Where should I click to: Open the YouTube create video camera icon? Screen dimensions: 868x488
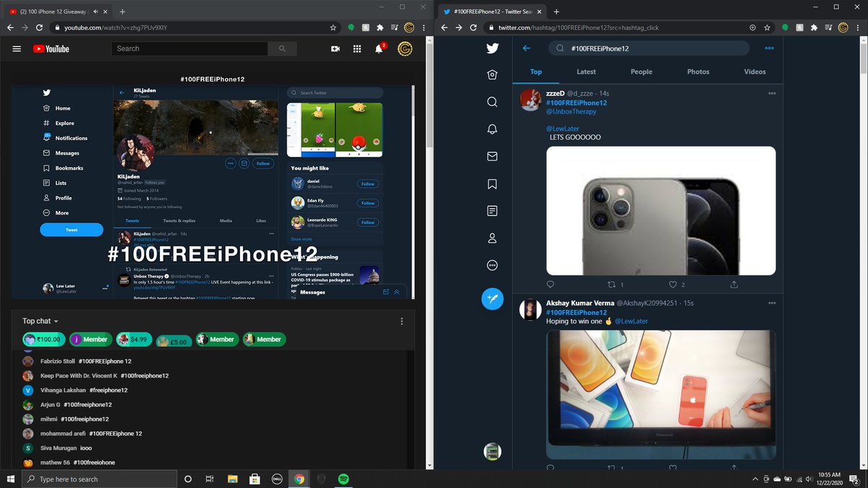pyautogui.click(x=335, y=48)
